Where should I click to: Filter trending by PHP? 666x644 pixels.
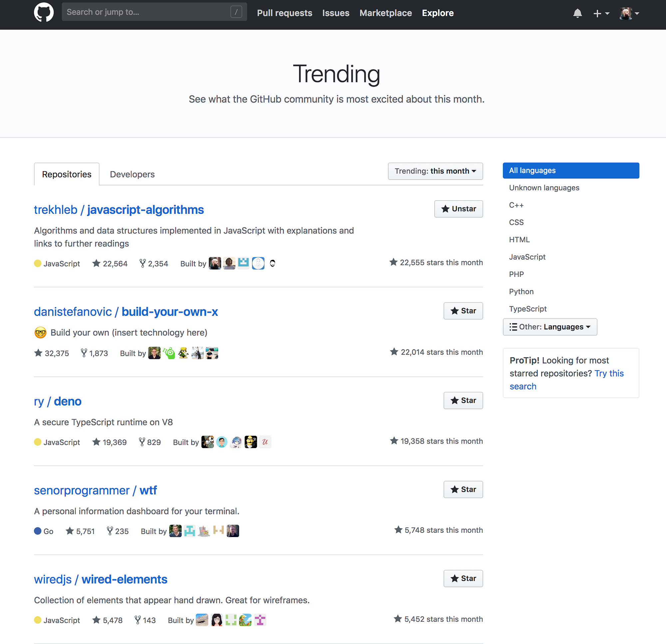[516, 275]
